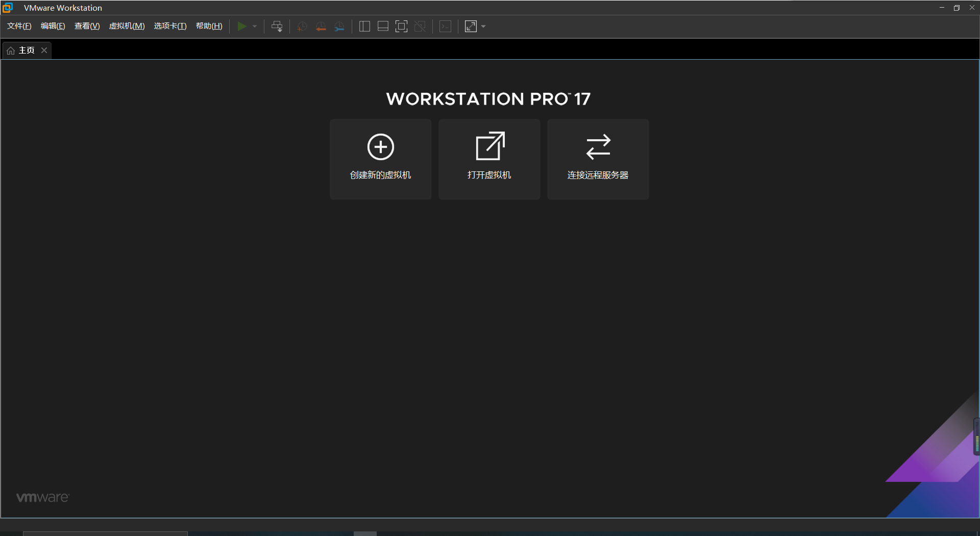Open the 帮助(H) menu
This screenshot has height=536, width=980.
(x=209, y=26)
